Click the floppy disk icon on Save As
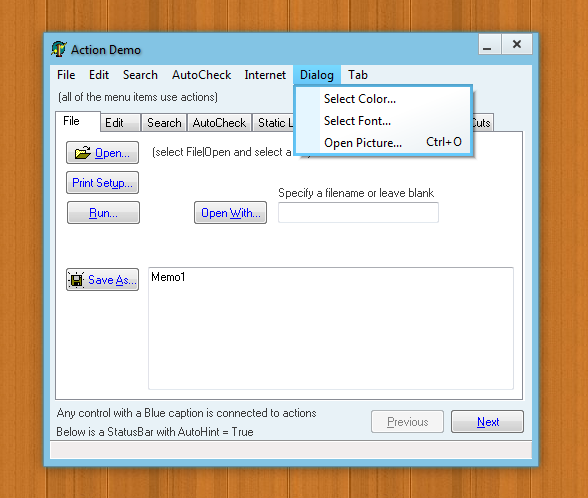The image size is (588, 498). click(76, 280)
